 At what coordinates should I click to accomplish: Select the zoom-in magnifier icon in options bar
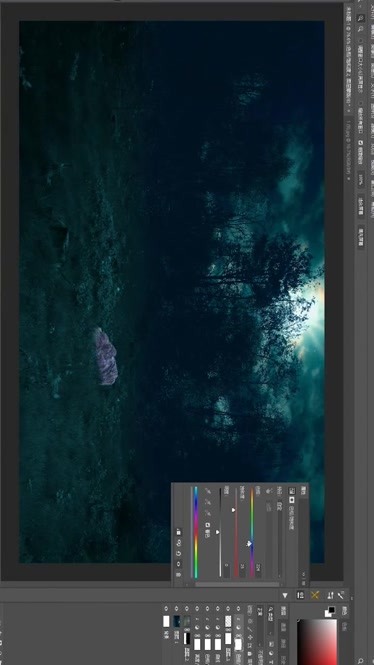coord(361,18)
